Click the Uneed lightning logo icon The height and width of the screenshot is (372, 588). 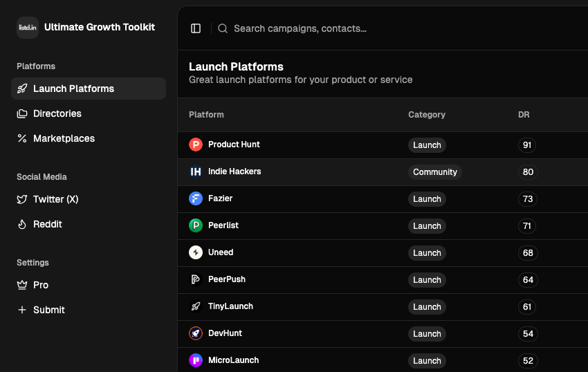[x=196, y=252]
